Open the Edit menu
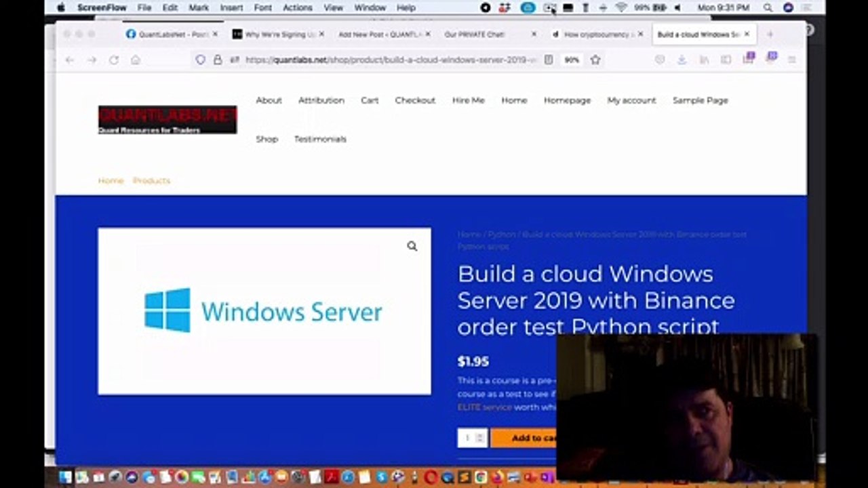The height and width of the screenshot is (488, 868). 170,7
